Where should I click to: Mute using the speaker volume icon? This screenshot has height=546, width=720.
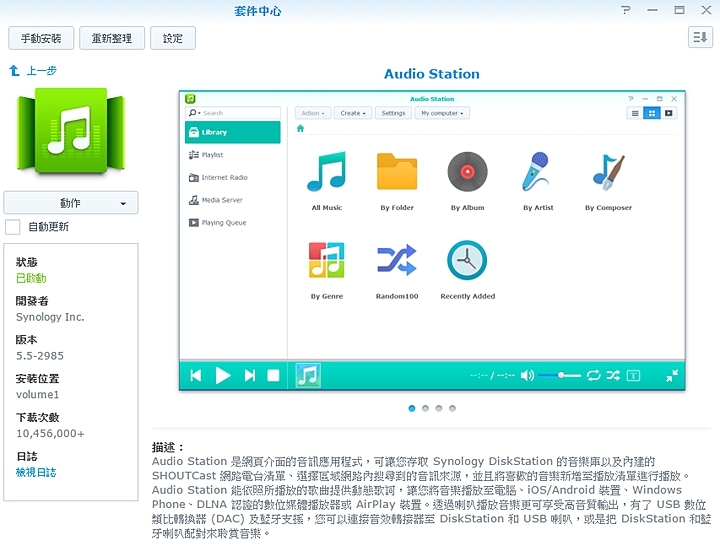(x=527, y=376)
